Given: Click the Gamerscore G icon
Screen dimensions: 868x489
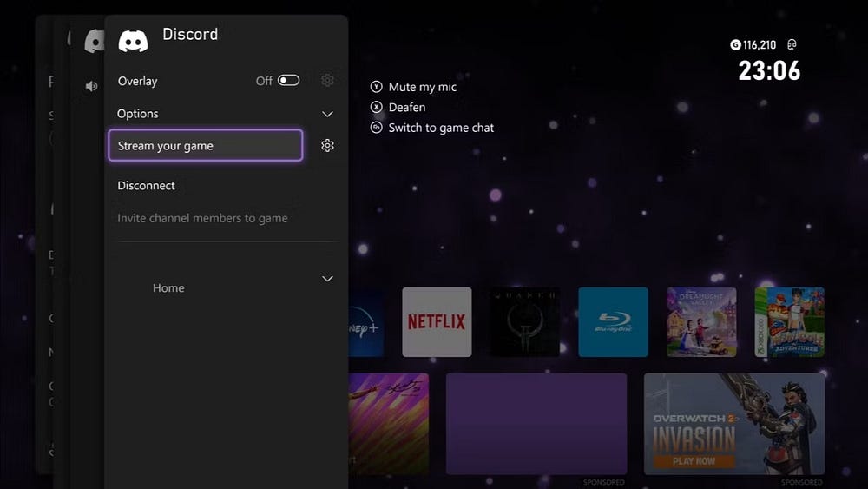Looking at the screenshot, I should coord(735,45).
